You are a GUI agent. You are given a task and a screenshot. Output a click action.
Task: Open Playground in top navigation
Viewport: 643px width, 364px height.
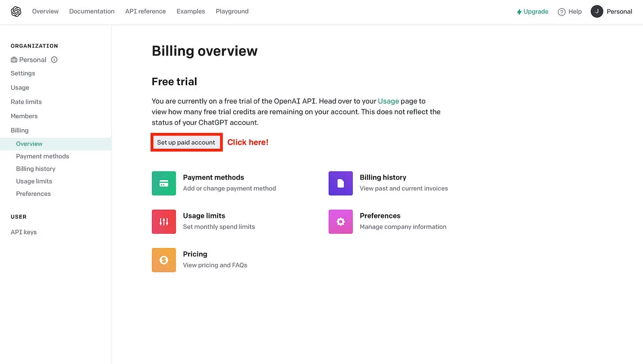tap(232, 11)
